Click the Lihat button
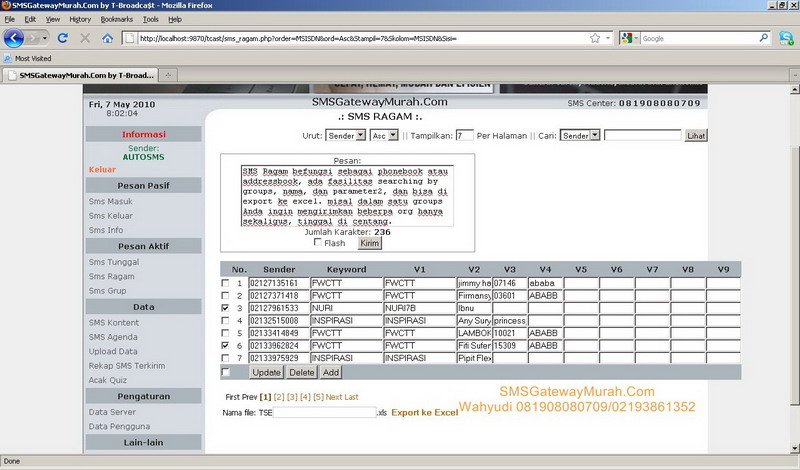 (x=696, y=136)
